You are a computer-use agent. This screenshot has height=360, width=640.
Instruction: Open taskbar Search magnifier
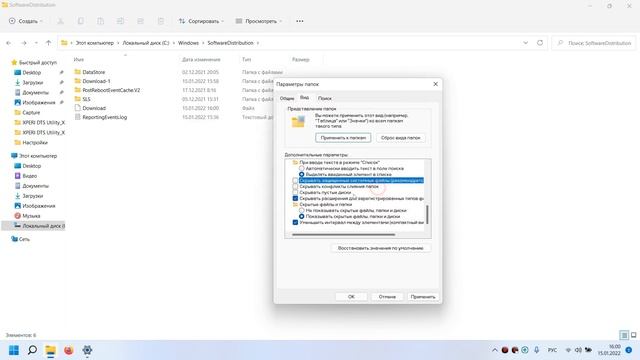pyautogui.click(x=32, y=350)
